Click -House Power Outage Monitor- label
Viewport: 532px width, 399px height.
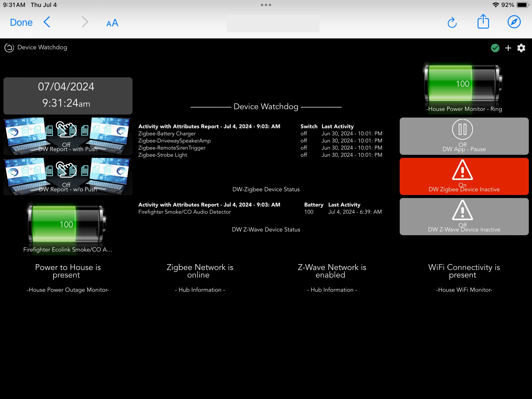point(68,290)
